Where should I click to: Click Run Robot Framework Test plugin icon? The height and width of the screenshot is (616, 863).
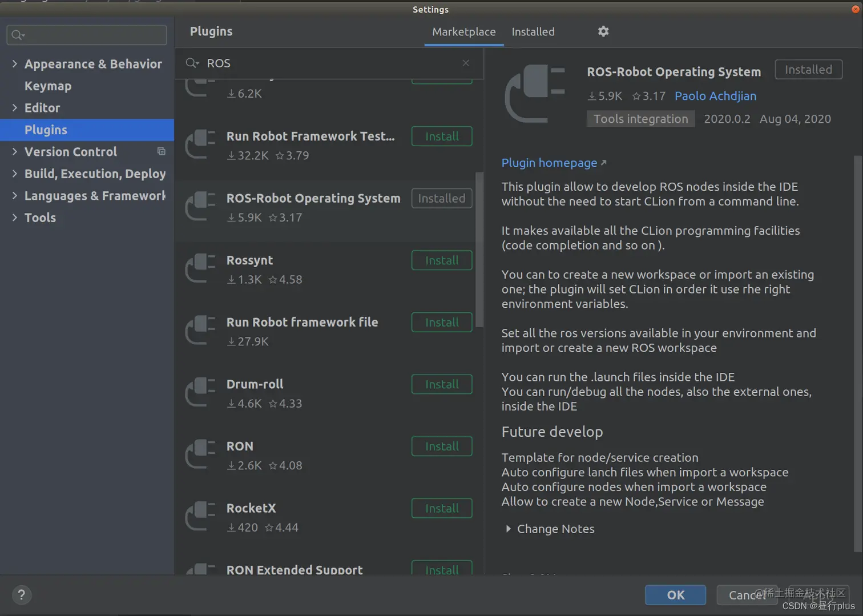tap(200, 145)
